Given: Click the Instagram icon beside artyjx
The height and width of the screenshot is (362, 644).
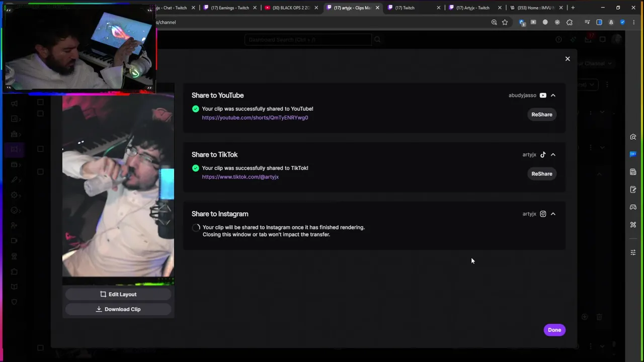Looking at the screenshot, I should point(543,214).
